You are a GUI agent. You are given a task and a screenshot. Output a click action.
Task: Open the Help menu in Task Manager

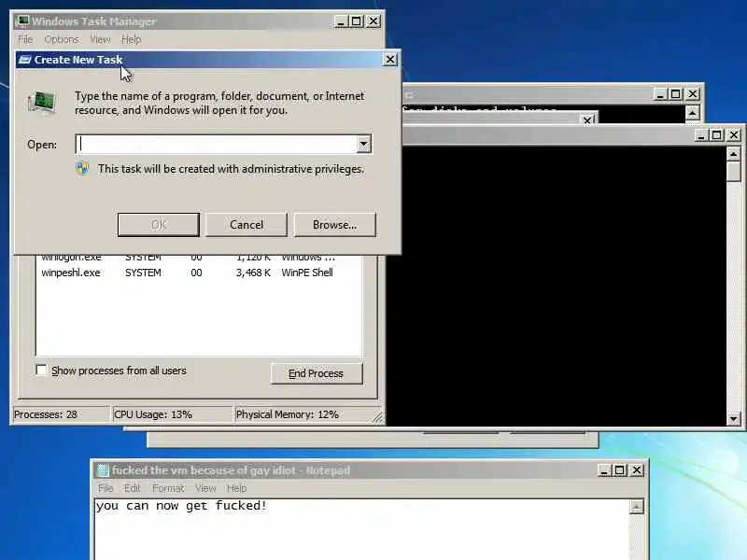coord(131,39)
